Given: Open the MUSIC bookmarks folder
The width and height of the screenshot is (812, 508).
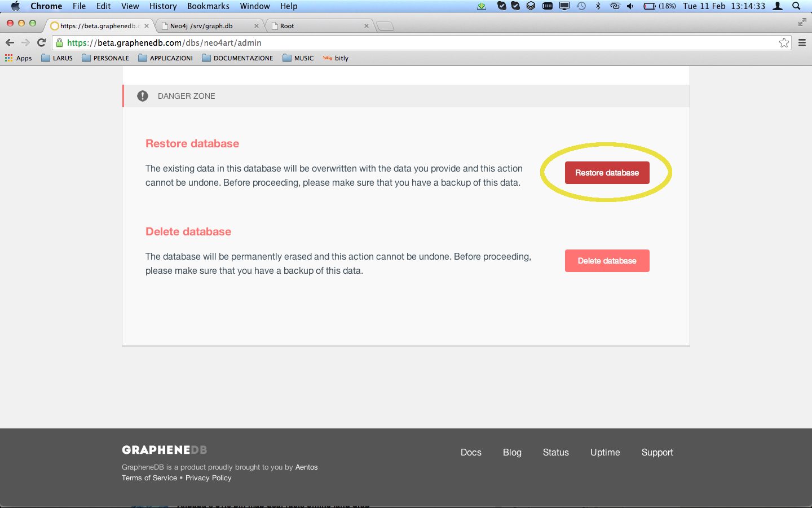Looking at the screenshot, I should click(x=298, y=58).
